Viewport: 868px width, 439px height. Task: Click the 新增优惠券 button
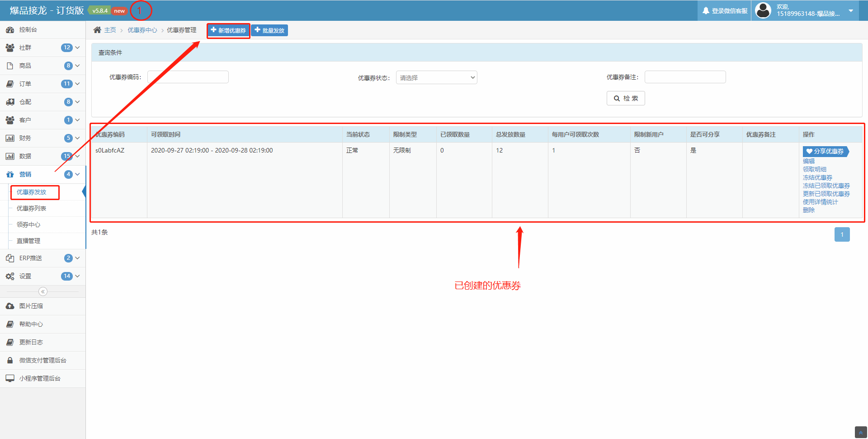tap(228, 30)
